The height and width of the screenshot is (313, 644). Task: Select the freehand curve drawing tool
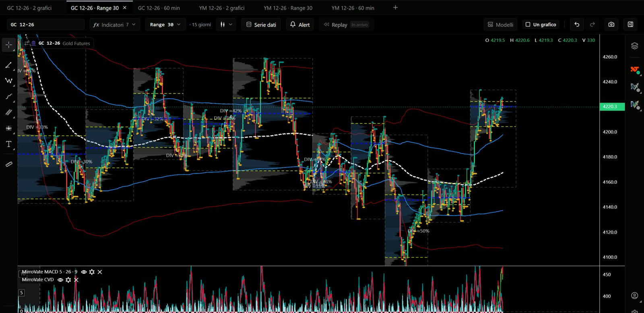click(x=8, y=96)
